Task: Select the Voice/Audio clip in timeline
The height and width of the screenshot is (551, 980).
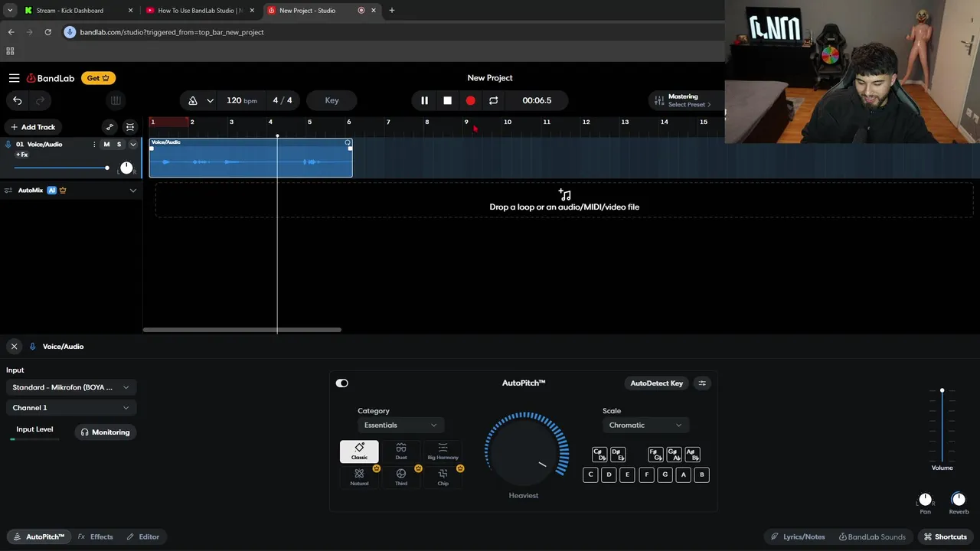Action: [251, 158]
